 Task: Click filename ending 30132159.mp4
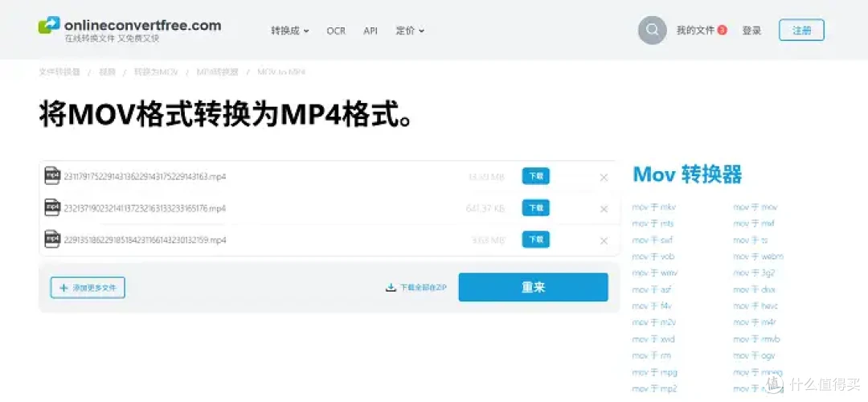pos(145,240)
